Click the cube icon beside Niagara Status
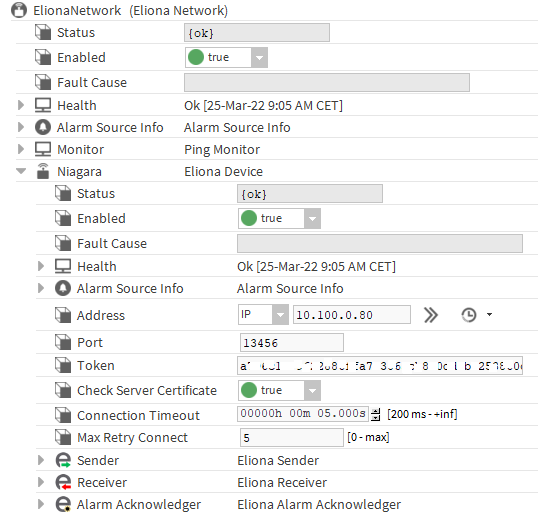Screen dimensions: 538x514 [63, 193]
